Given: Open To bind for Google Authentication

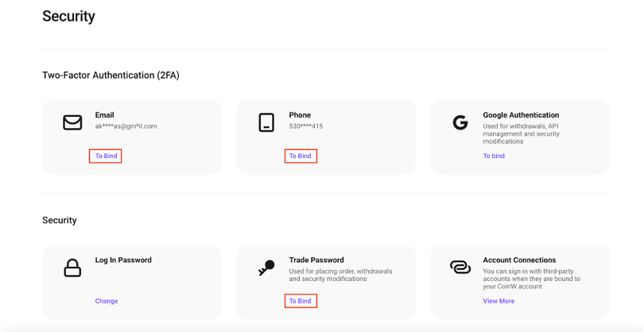Looking at the screenshot, I should click(x=494, y=156).
